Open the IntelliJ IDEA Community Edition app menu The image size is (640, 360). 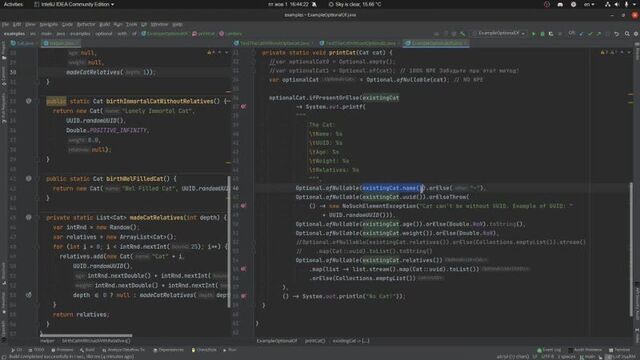(74, 4)
